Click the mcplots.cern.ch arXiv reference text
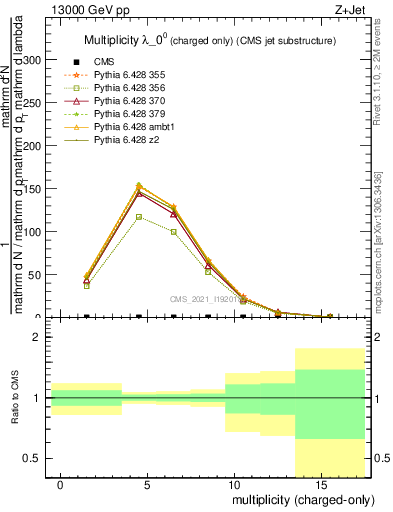 (379, 242)
